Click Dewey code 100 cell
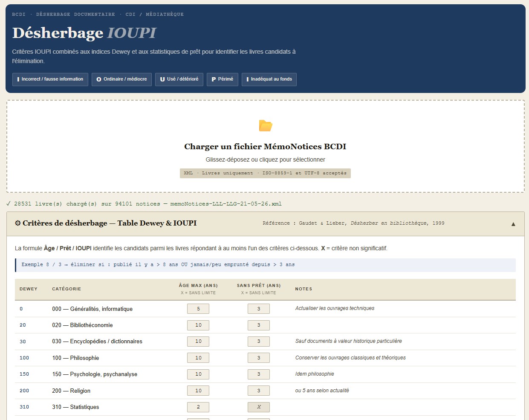529x420 pixels. tap(24, 358)
